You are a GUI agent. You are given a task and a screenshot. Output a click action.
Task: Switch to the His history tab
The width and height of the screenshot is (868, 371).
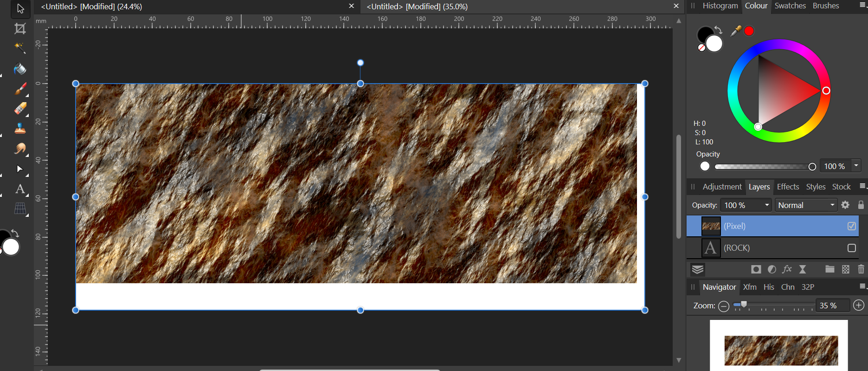(769, 287)
